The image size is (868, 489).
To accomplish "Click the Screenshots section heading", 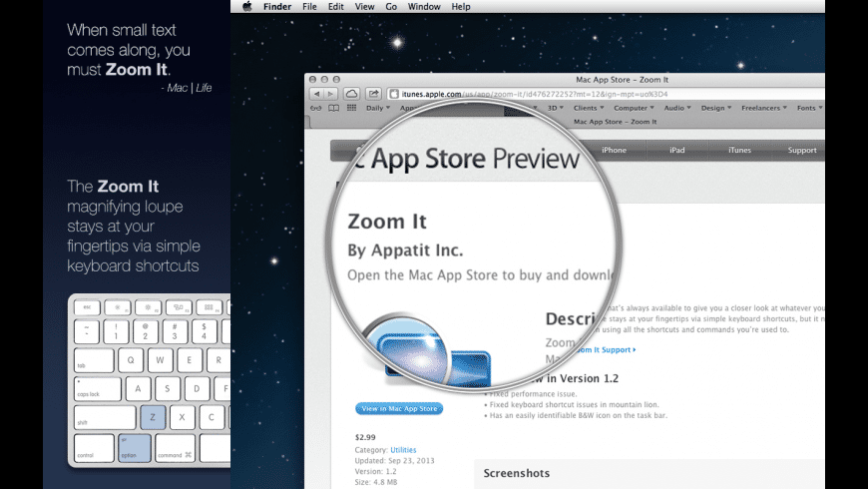I will click(x=517, y=473).
